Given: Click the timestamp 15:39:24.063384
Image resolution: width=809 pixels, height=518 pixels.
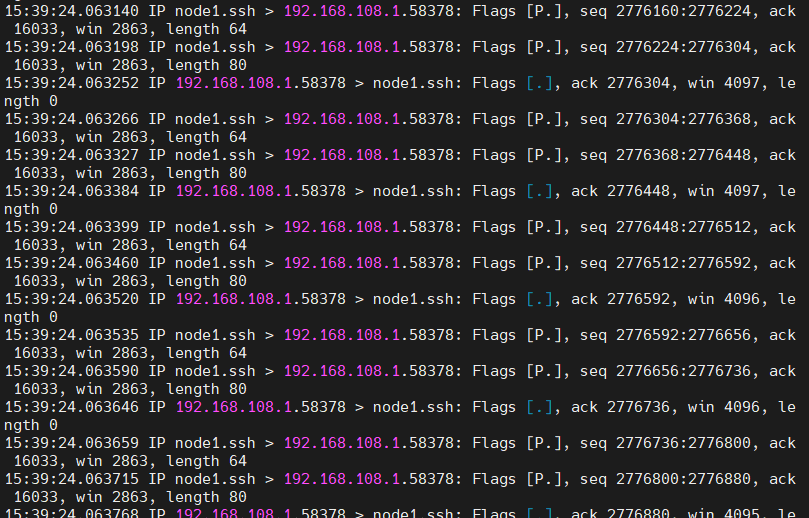Looking at the screenshot, I should click(72, 191).
